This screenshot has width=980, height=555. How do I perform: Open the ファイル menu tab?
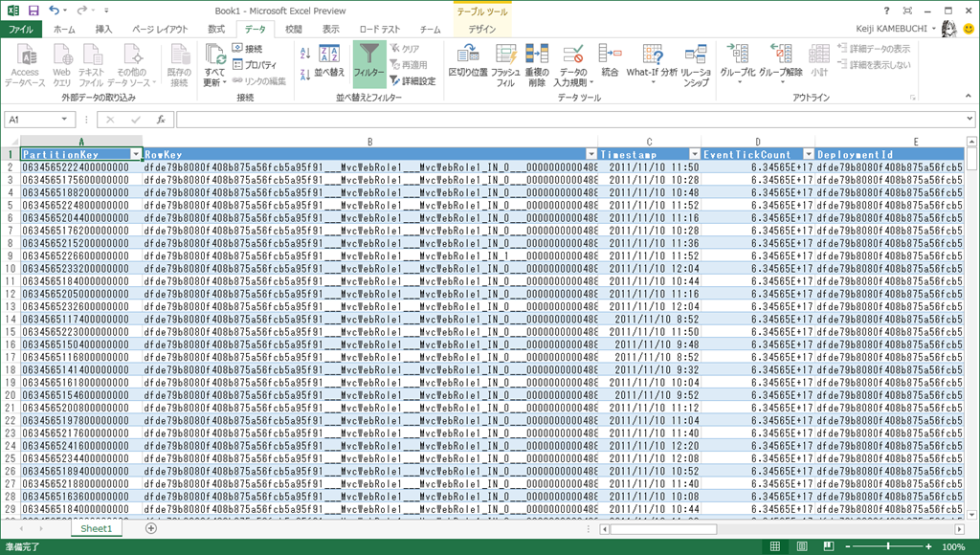[21, 30]
